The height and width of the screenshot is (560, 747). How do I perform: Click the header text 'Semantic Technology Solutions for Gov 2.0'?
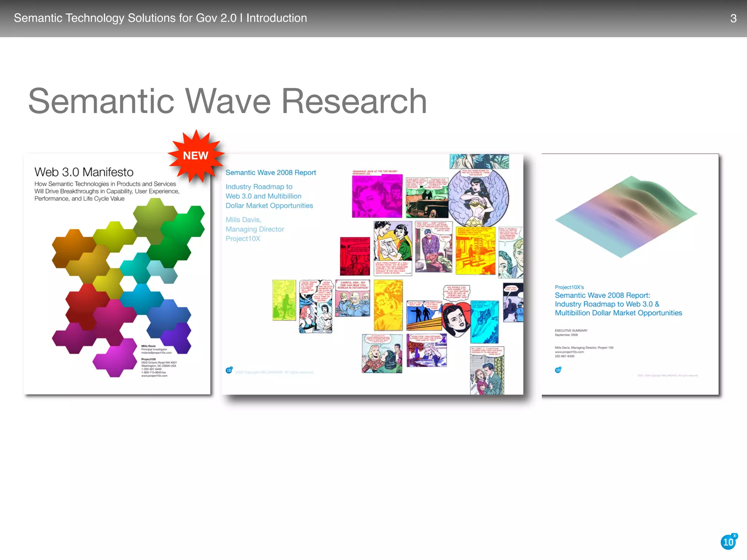125,18
